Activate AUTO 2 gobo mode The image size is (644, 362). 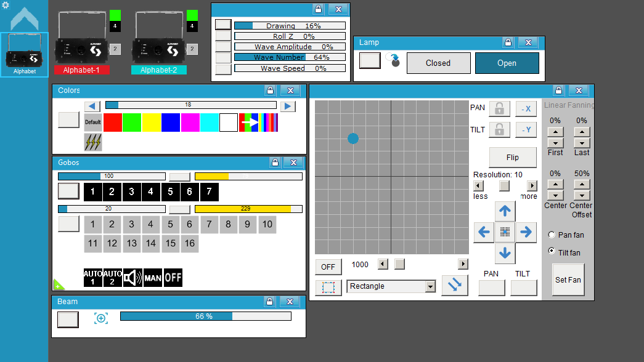[x=112, y=278]
